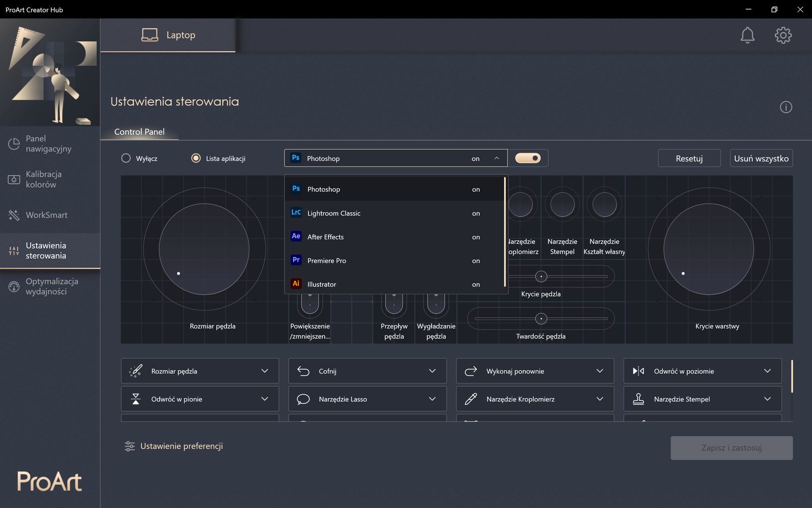Image resolution: width=812 pixels, height=508 pixels.
Task: Click the Premiere Pro icon
Action: pyautogui.click(x=296, y=260)
